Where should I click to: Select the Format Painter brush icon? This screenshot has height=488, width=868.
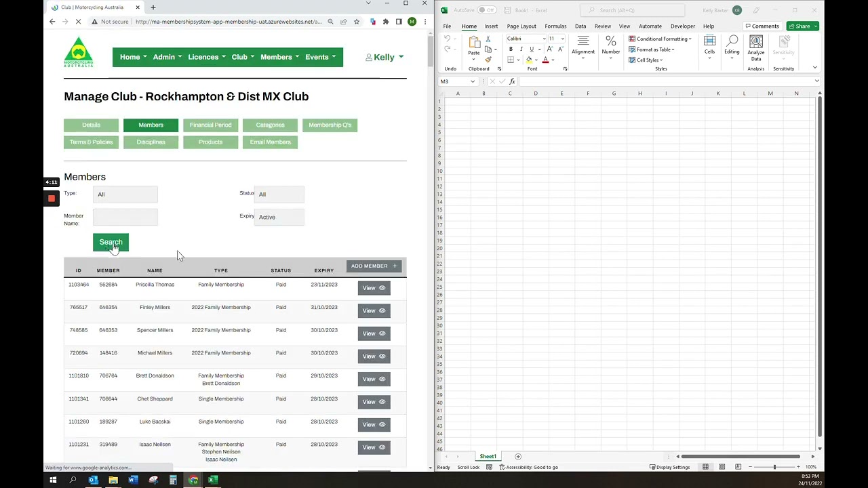(x=488, y=60)
